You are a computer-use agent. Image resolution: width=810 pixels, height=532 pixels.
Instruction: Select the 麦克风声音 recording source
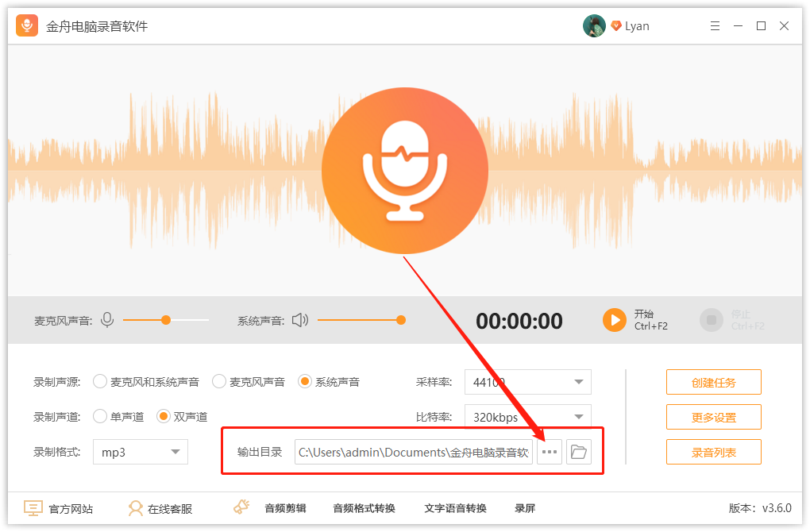(x=218, y=381)
